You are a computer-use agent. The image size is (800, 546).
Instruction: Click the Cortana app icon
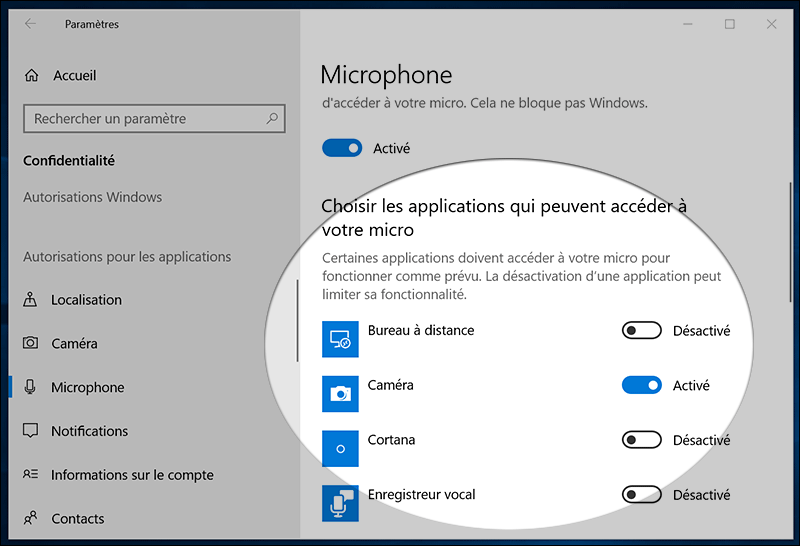pyautogui.click(x=340, y=449)
